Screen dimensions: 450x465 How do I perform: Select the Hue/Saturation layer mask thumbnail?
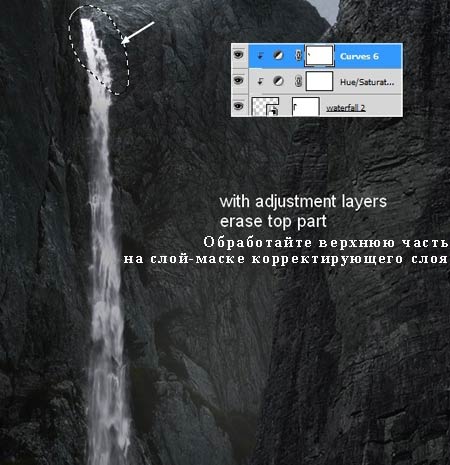pyautogui.click(x=319, y=81)
